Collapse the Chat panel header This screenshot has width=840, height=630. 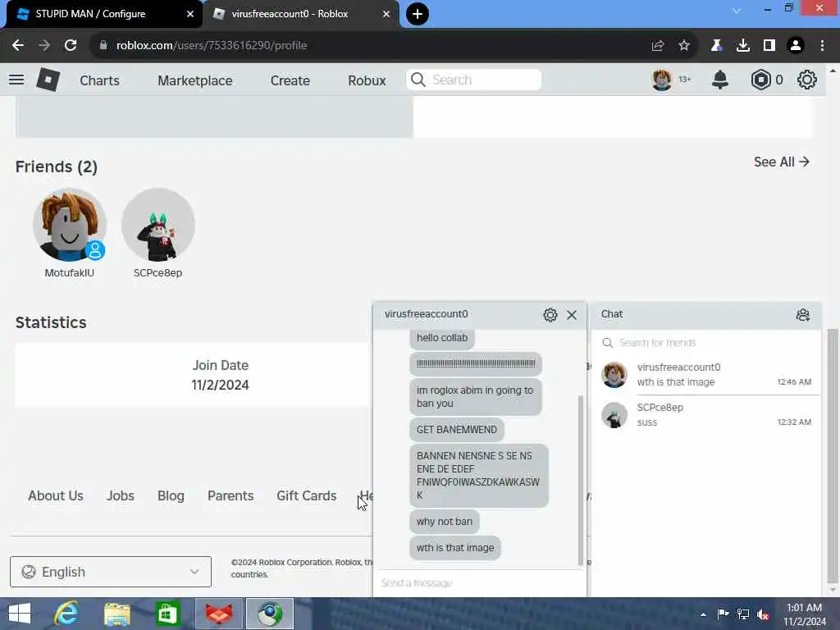pos(706,314)
